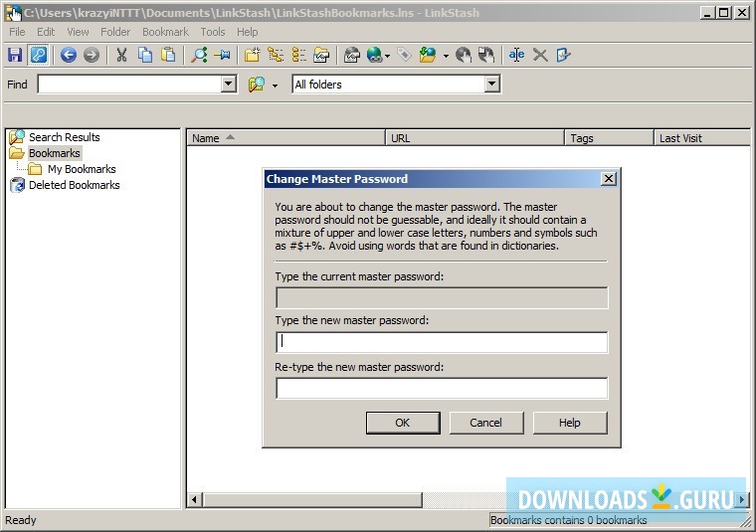Select the Bookmarks folder in tree

point(55,153)
